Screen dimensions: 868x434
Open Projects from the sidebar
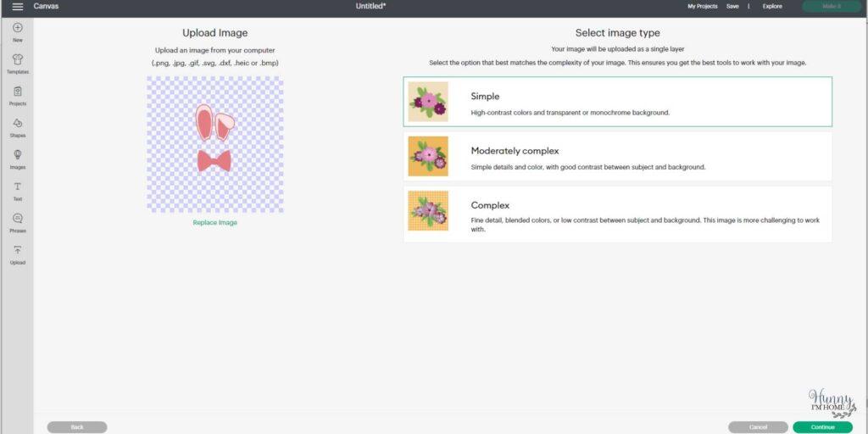coord(18,96)
